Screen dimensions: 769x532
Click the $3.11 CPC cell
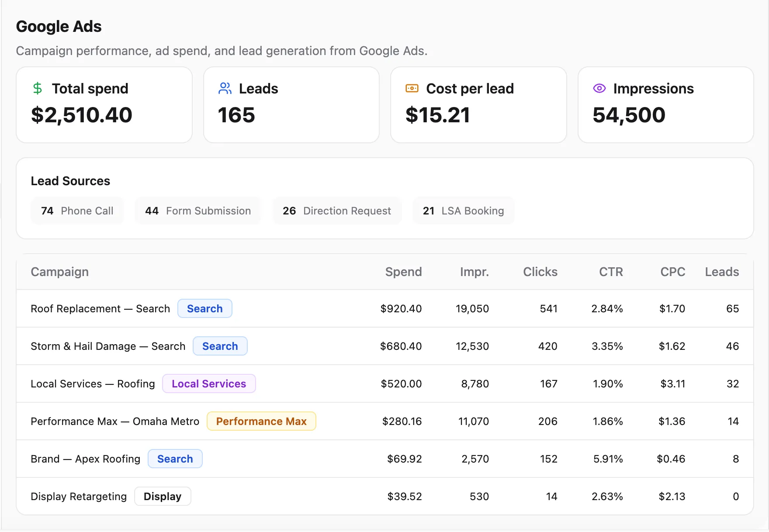[673, 384]
